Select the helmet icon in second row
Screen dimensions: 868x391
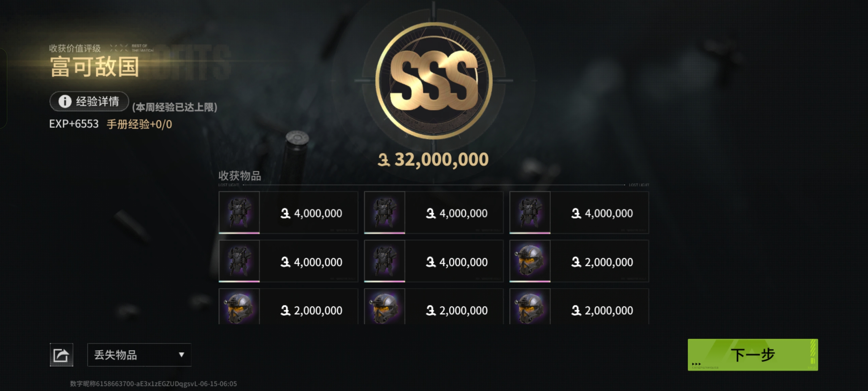[x=530, y=261]
